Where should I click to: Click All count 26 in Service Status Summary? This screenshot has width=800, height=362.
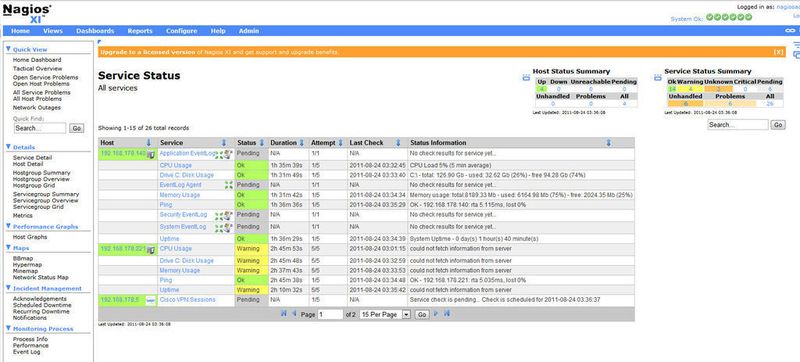770,104
